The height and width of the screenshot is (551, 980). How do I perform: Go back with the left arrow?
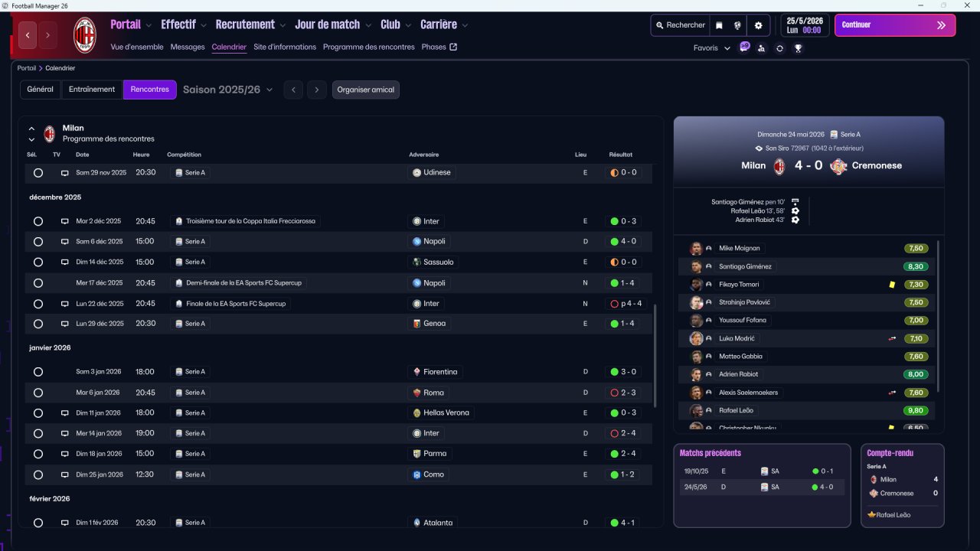pos(28,34)
